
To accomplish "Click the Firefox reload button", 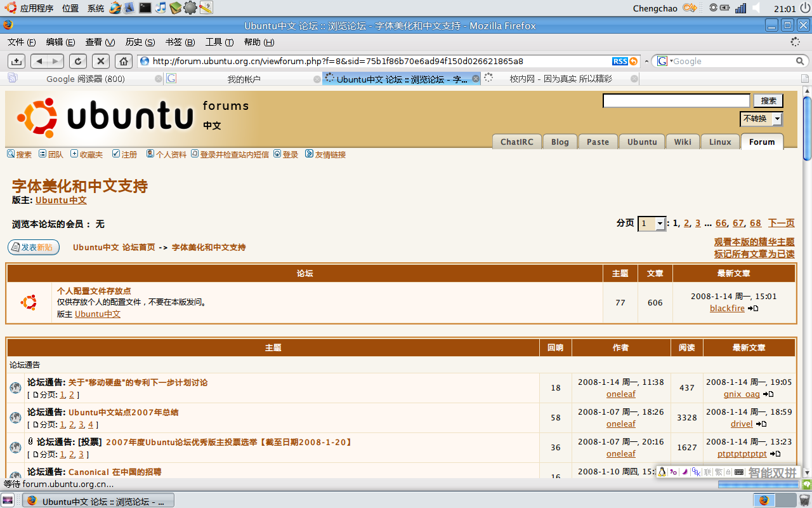I will click(x=77, y=61).
